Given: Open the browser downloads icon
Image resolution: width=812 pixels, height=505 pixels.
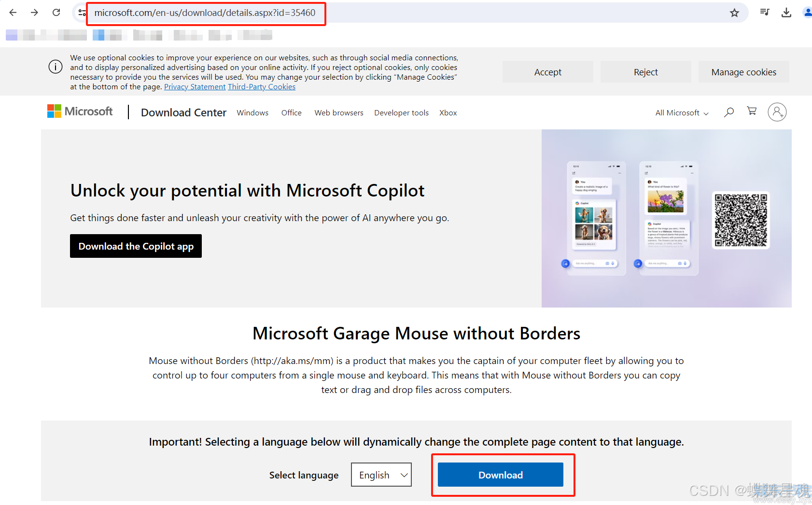Looking at the screenshot, I should [786, 13].
